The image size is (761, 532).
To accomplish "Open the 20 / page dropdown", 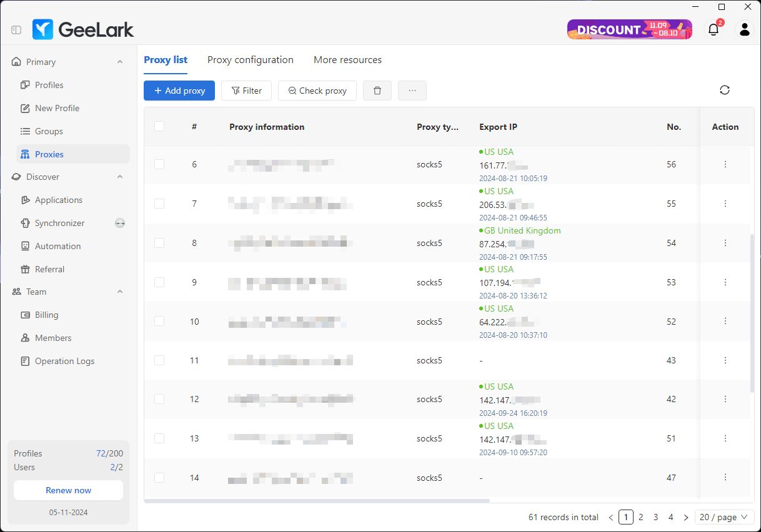I will tap(723, 517).
